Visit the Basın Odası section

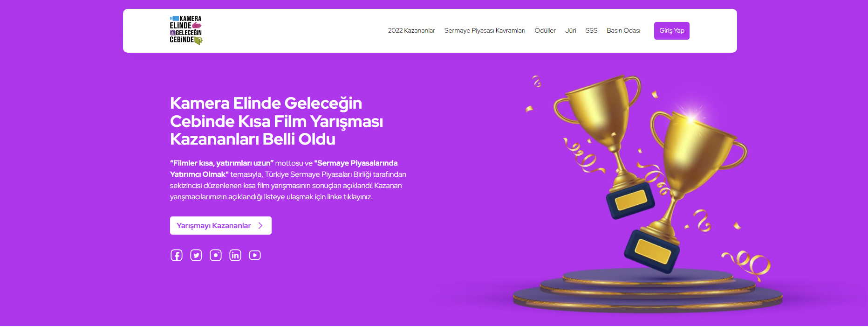point(623,31)
